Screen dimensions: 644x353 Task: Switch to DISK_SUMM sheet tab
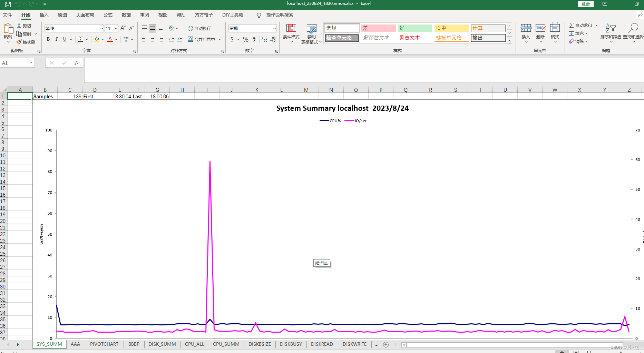click(162, 344)
